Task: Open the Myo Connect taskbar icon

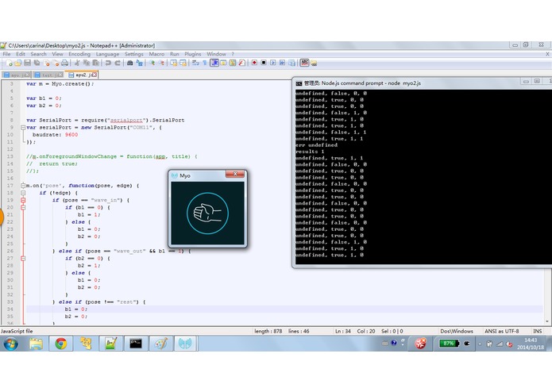Action: tap(185, 344)
